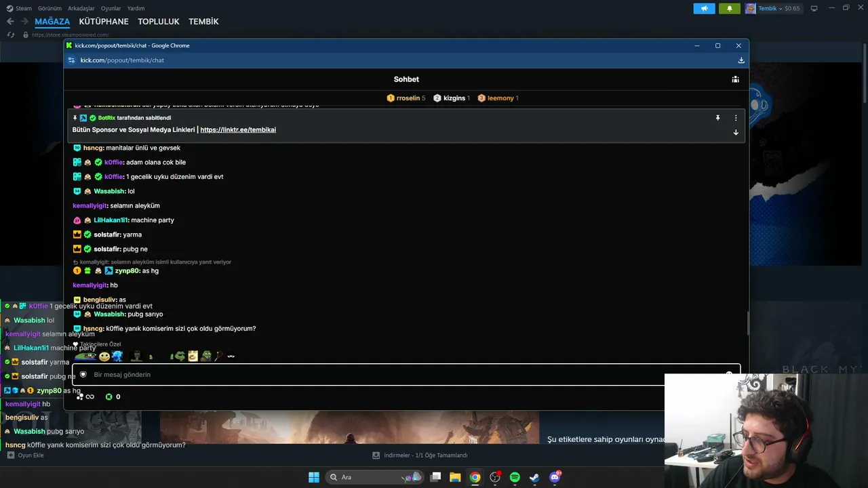The height and width of the screenshot is (488, 868).
Task: Open the linktr.ee/tembikai link
Action: point(238,129)
